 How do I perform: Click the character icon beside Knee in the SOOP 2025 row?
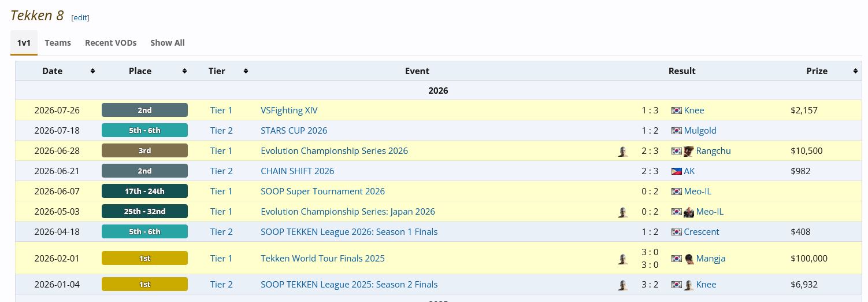(x=688, y=285)
